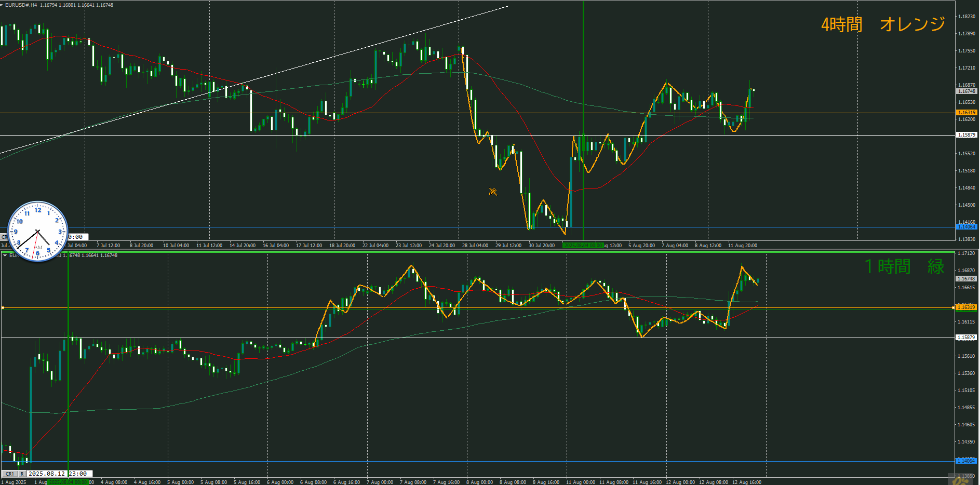Click the 4時間 オレンジ label
Image resolution: width=980 pixels, height=485 pixels.
[883, 24]
